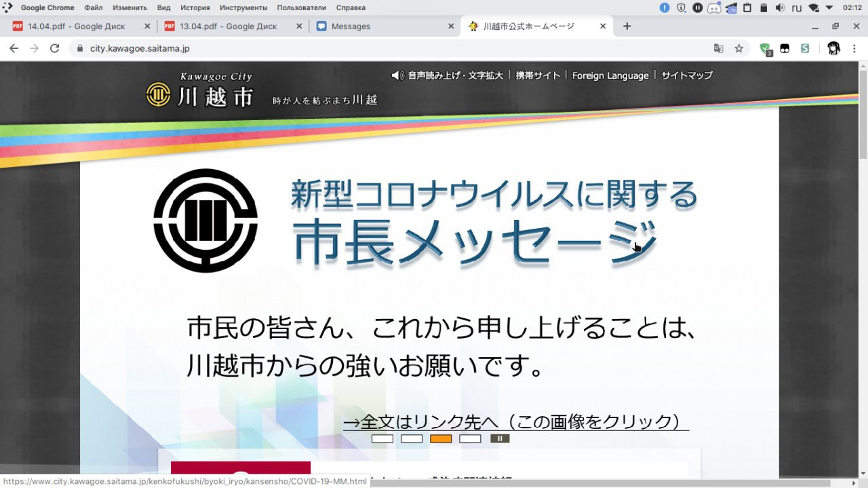Click system logo at top-left corner
Screen dimensions: 868x488
pos(8,8)
